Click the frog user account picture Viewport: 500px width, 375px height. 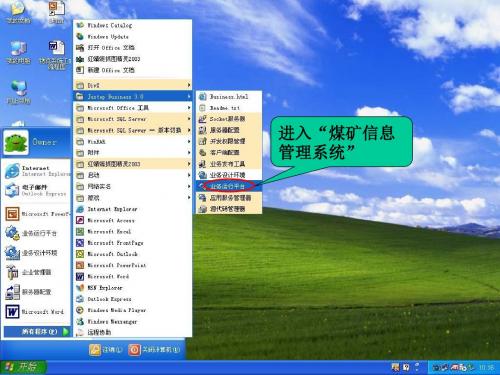point(16,143)
